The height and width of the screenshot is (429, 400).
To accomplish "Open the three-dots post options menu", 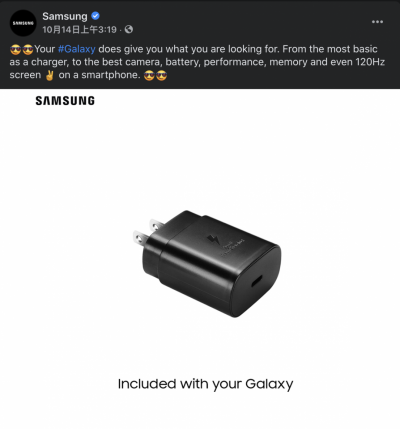I will (x=377, y=22).
